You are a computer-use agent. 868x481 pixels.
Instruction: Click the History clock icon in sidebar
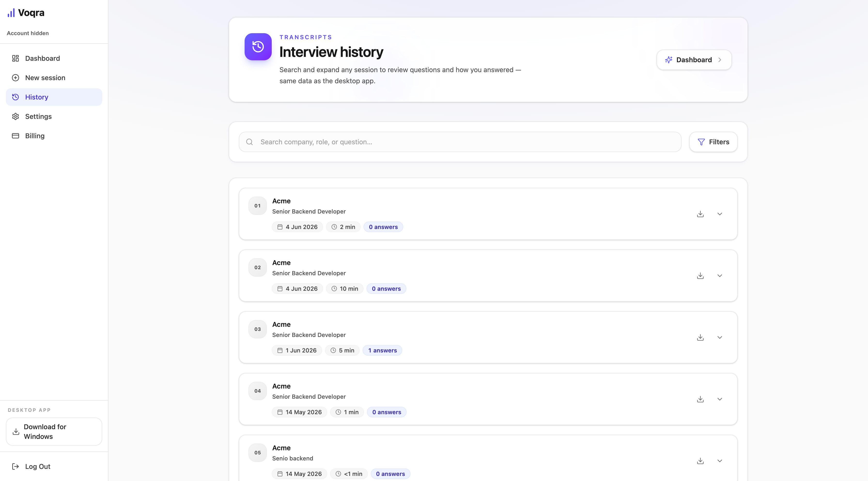pos(15,97)
